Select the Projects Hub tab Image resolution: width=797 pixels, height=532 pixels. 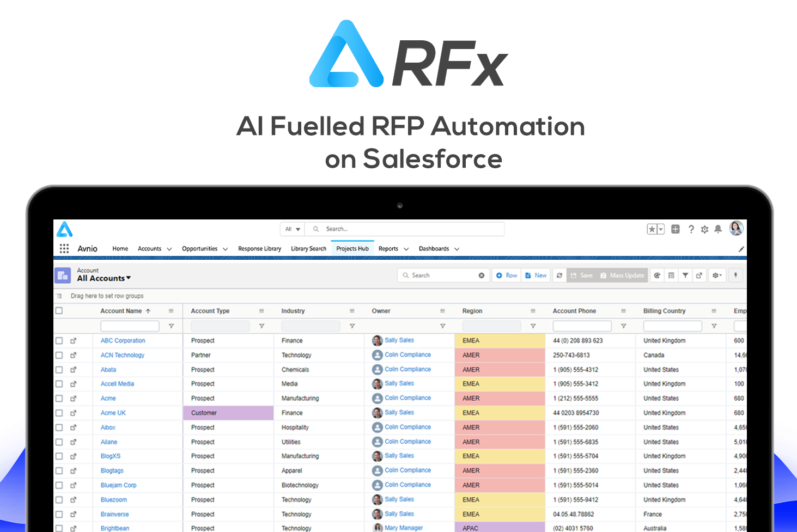[x=352, y=248]
